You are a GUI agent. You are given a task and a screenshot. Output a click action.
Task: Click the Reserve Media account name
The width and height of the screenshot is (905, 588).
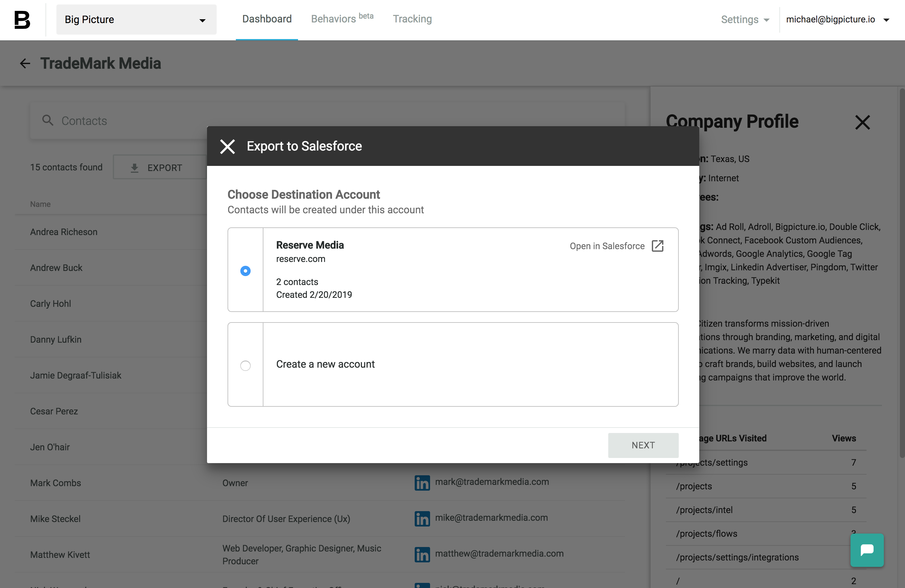pyautogui.click(x=310, y=245)
